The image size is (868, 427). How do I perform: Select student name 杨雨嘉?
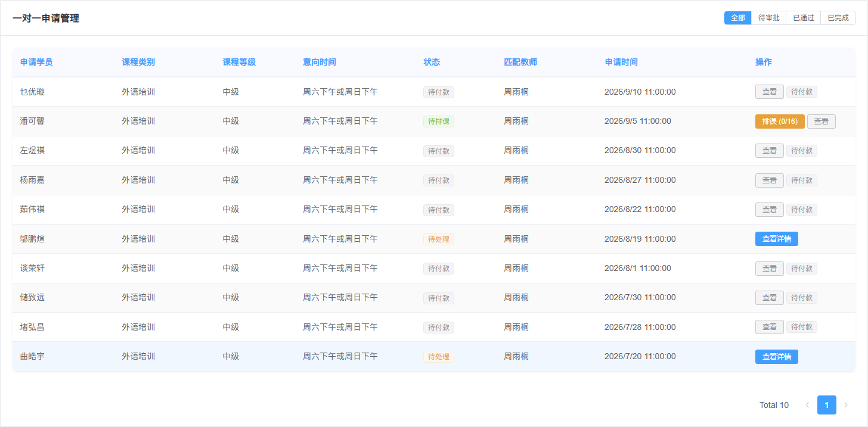(x=32, y=180)
